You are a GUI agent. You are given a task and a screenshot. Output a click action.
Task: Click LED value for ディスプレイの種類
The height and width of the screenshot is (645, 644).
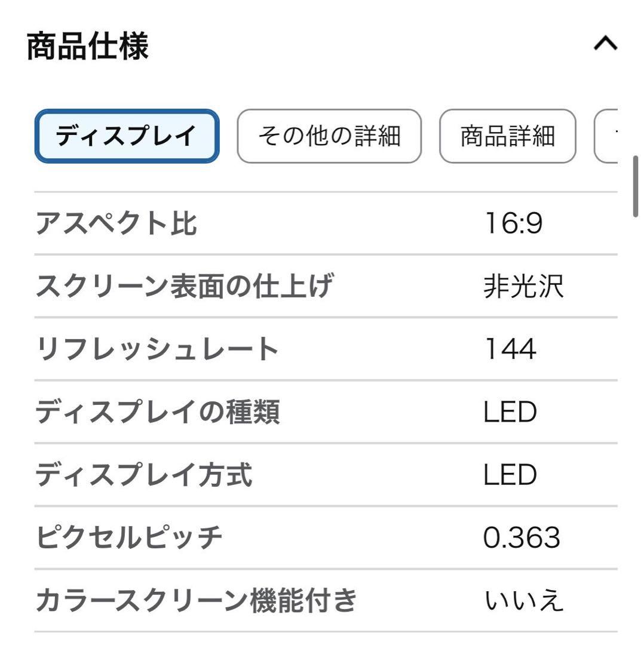coord(510,412)
